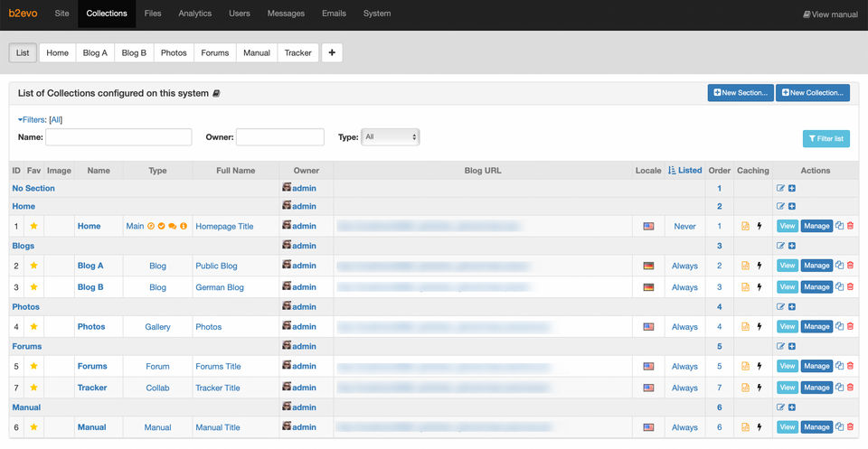Click edit icon for Blogs section
This screenshot has height=449, width=868.
[781, 246]
